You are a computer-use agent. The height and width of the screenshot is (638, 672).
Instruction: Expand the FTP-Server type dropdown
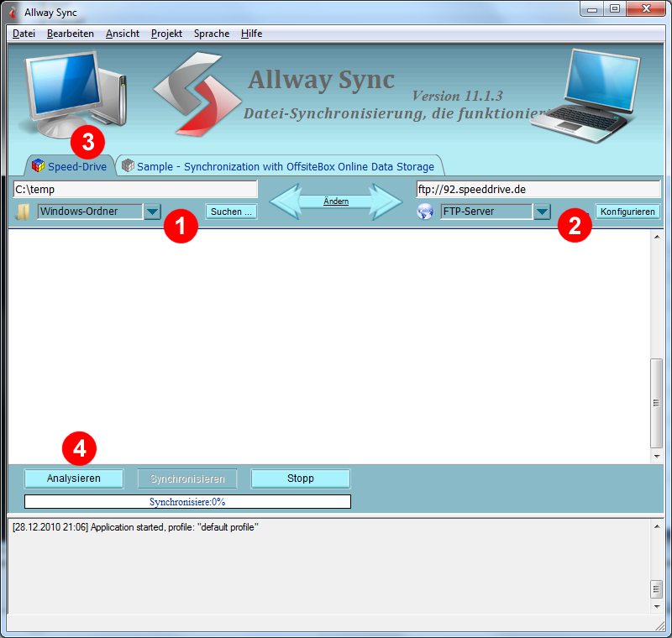(x=542, y=212)
